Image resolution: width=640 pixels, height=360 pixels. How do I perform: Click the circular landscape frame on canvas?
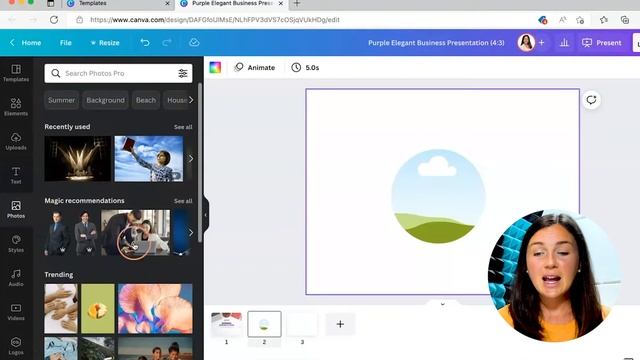point(438,196)
